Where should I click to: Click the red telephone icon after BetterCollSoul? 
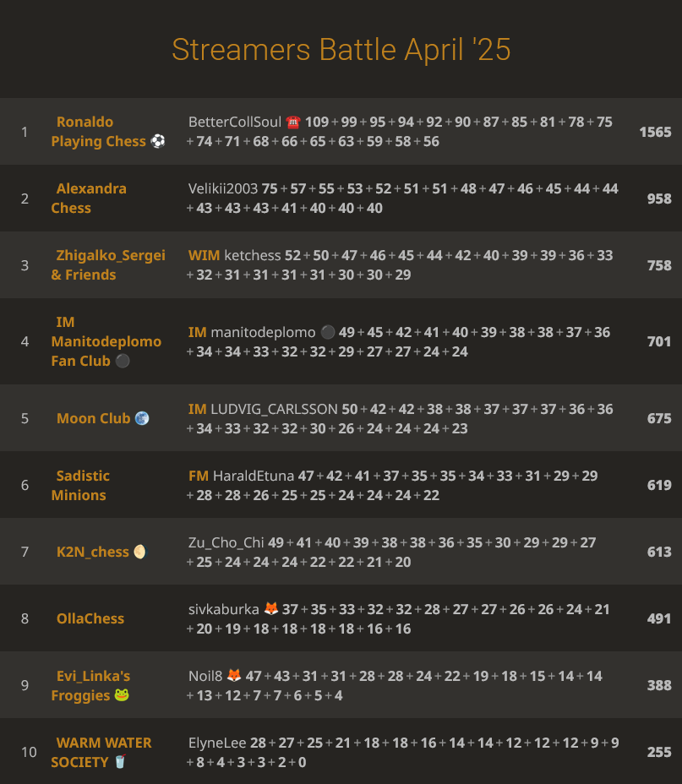293,122
